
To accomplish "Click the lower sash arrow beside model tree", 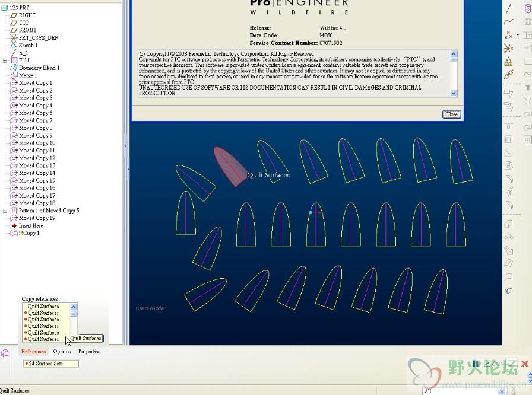I will pyautogui.click(x=128, y=169).
